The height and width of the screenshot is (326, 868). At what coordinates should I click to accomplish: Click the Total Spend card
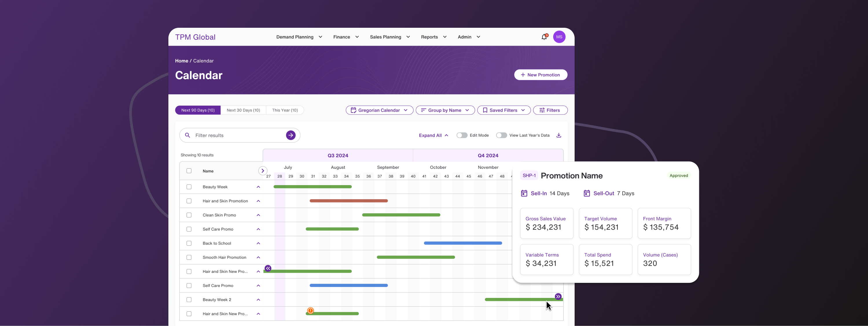(x=606, y=259)
